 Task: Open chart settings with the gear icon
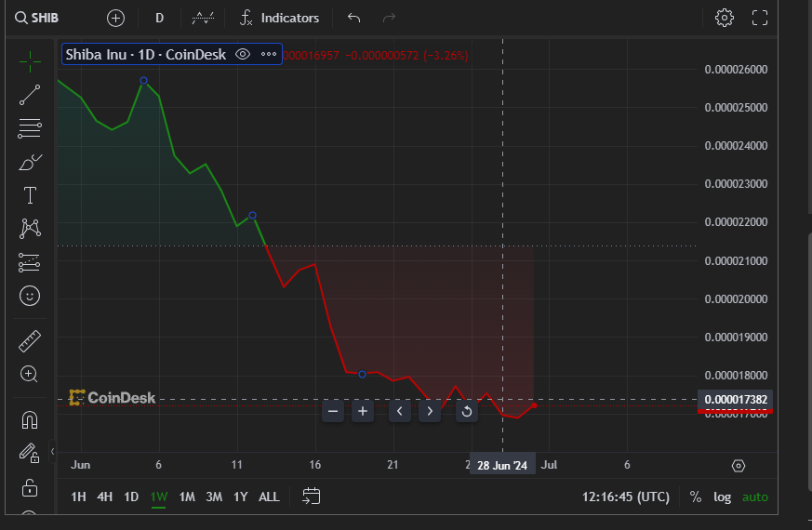coord(724,18)
